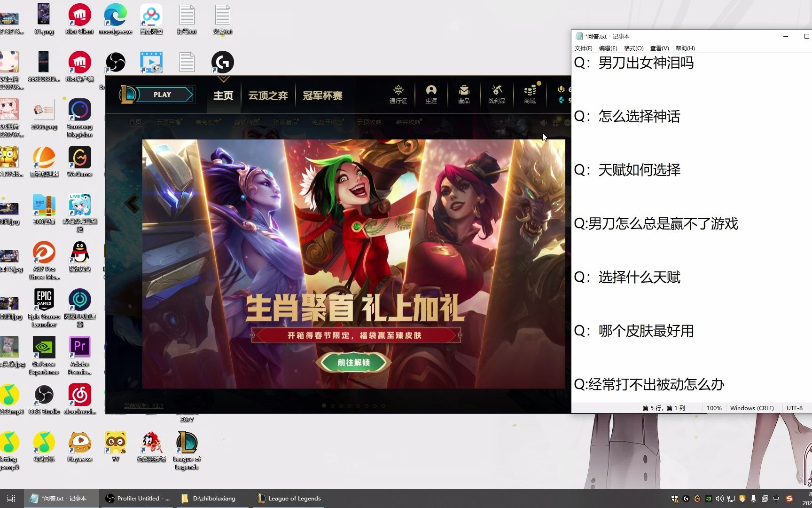Switch to the 云顶之弈 tab
The width and height of the screenshot is (812, 508).
[268, 95]
